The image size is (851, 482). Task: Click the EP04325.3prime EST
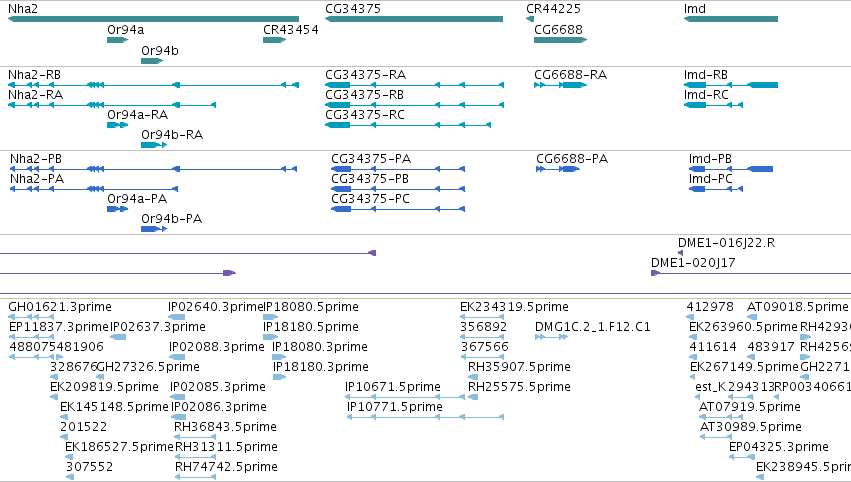coord(741,457)
